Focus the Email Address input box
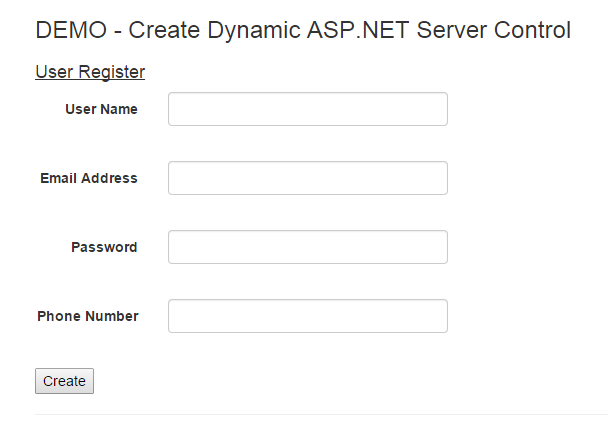The height and width of the screenshot is (421, 608). coord(307,178)
